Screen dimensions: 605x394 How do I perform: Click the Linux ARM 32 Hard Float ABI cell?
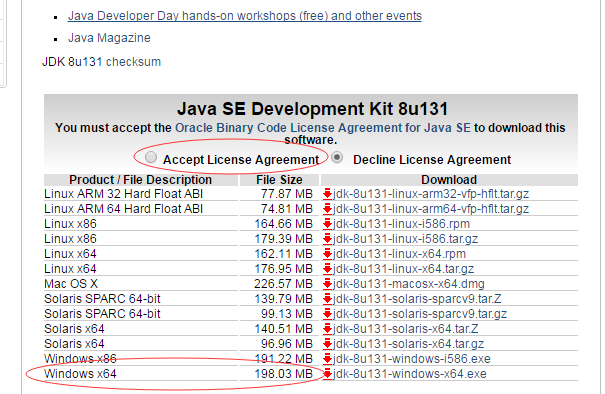pyautogui.click(x=141, y=194)
